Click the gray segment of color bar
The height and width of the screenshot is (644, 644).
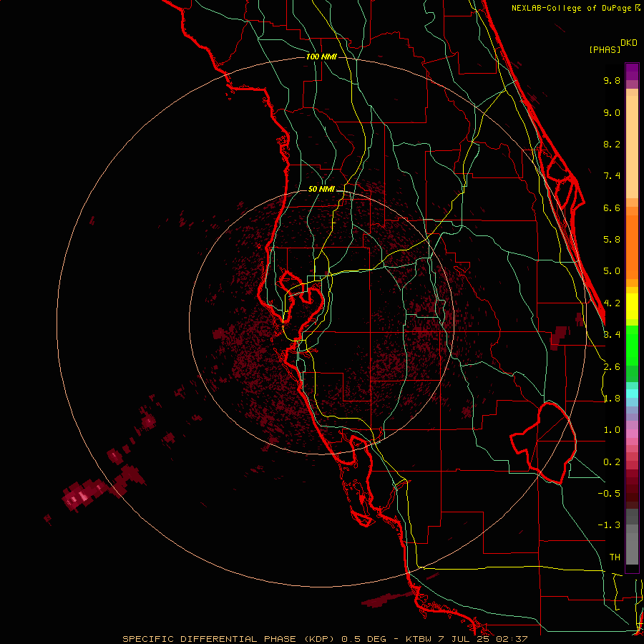pos(632,538)
